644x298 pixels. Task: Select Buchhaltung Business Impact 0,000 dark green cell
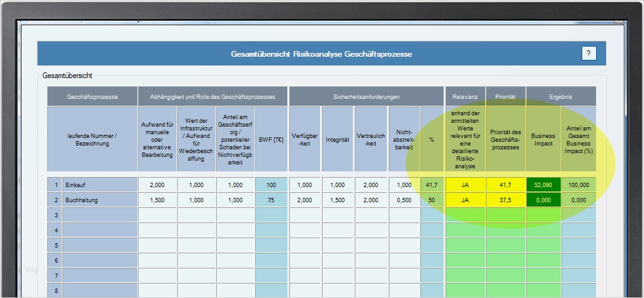[x=543, y=200]
